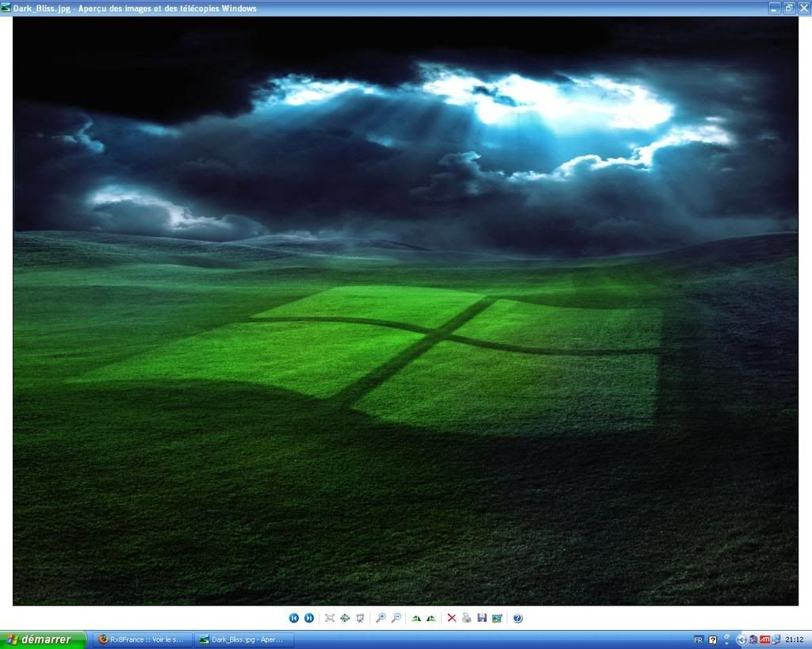Switch to Actual Size view
The width and height of the screenshot is (812, 649).
[345, 618]
